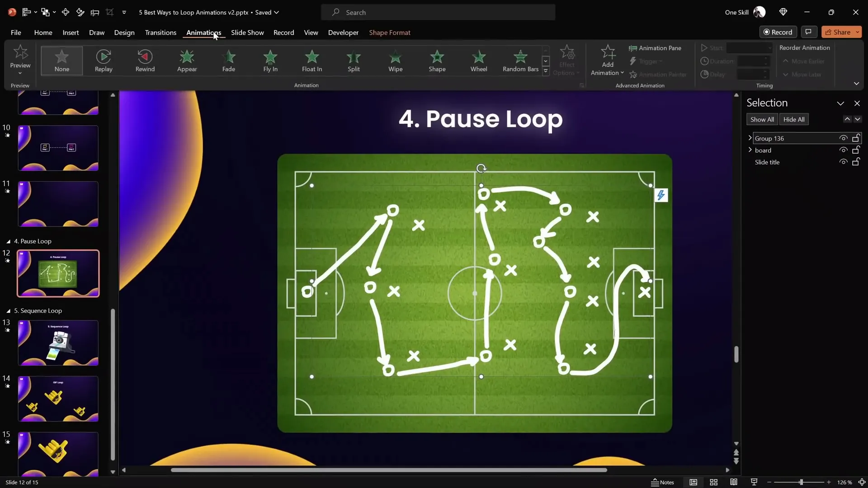Apply the Random Bars animation effect
868x488 pixels.
tap(520, 61)
